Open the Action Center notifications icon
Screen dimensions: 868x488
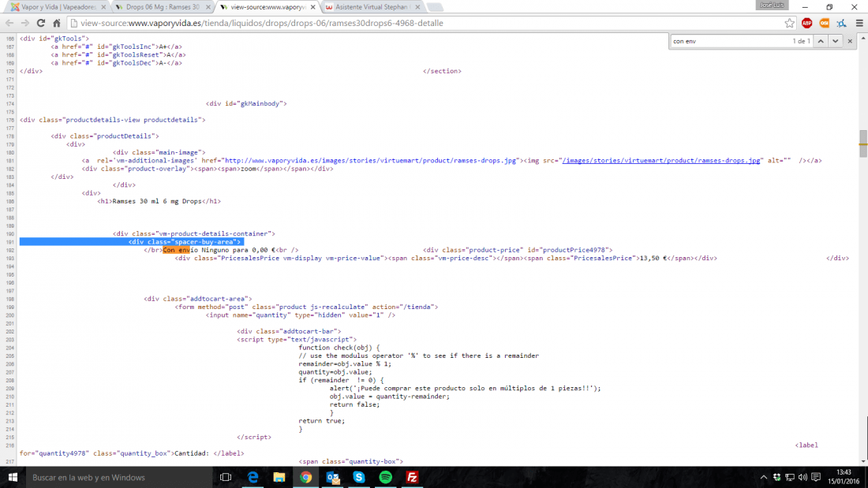(x=816, y=478)
